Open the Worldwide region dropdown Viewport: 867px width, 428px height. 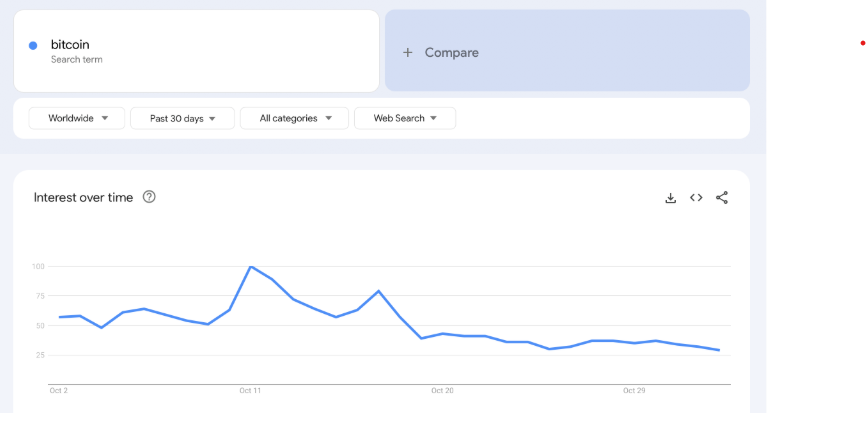[x=77, y=118]
